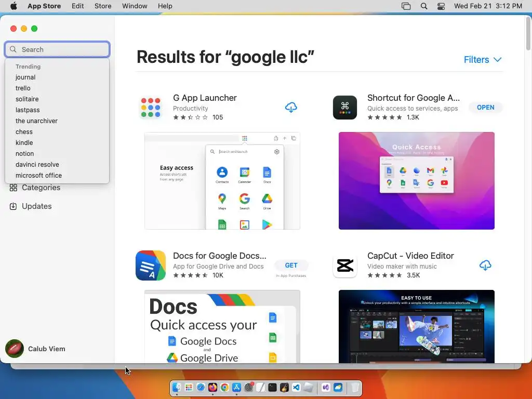Focus the Search input field

[57, 49]
